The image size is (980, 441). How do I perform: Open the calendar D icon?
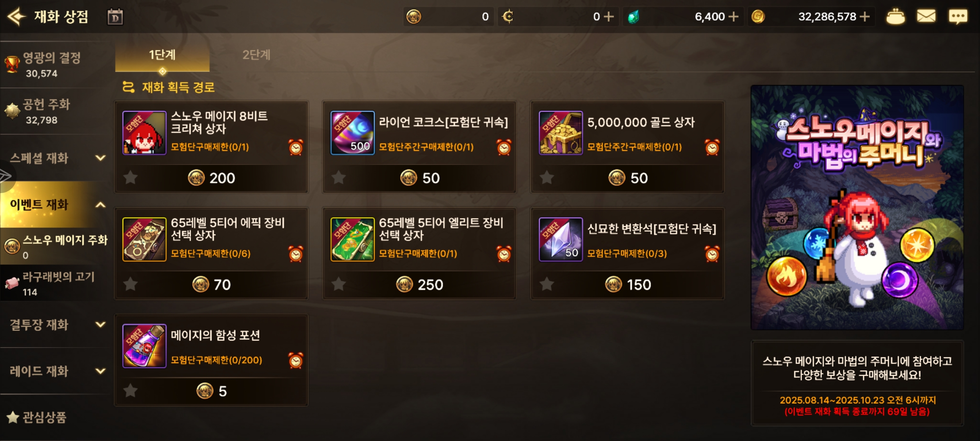[x=115, y=17]
